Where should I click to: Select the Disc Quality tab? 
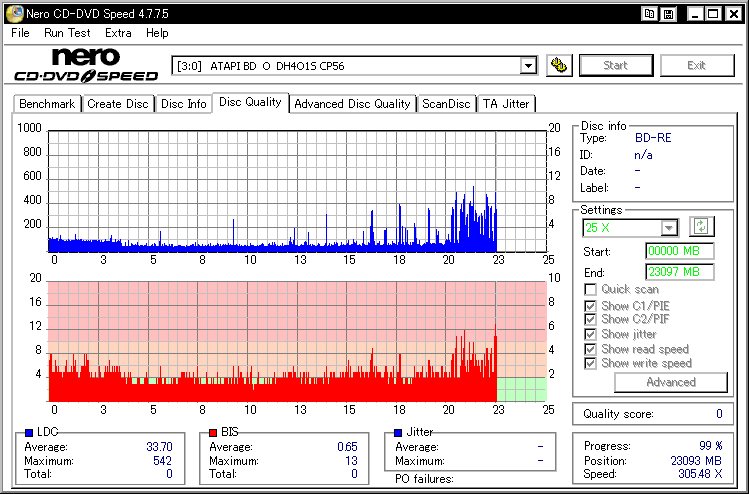click(x=250, y=102)
